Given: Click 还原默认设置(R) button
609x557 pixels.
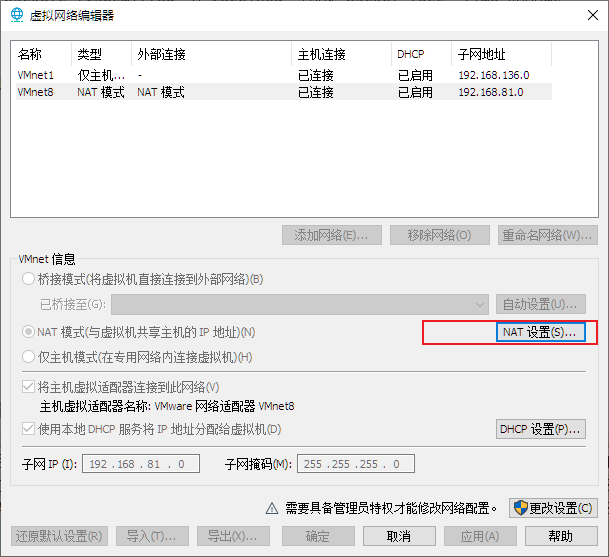Looking at the screenshot, I should pyautogui.click(x=59, y=536).
